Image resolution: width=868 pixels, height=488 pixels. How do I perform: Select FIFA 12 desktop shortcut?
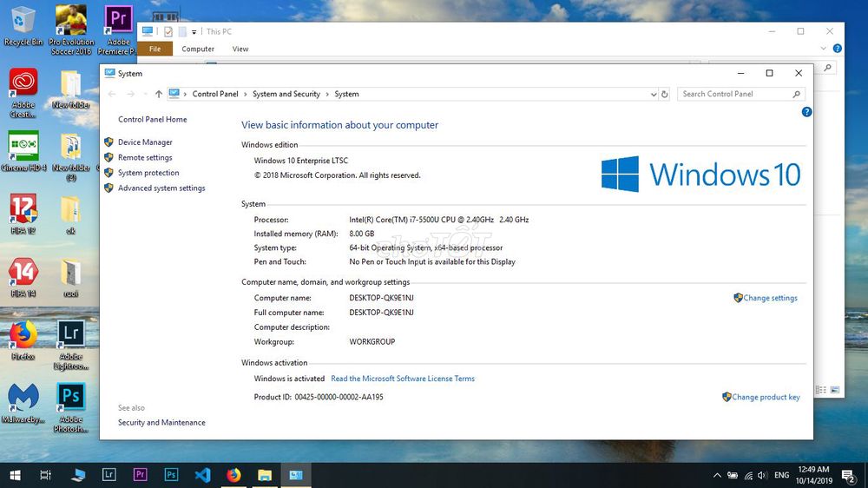(x=23, y=214)
